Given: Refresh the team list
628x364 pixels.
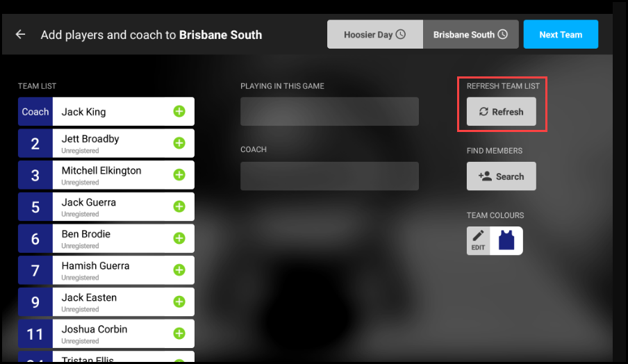Looking at the screenshot, I should pyautogui.click(x=502, y=112).
